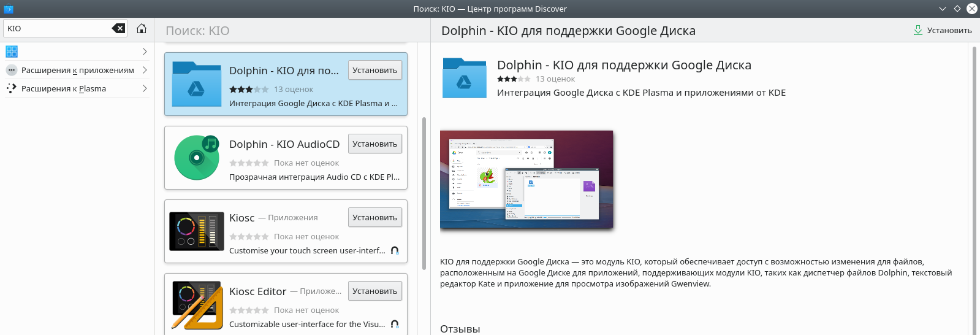Click the Discover window icon in title bar
Image resolution: width=980 pixels, height=335 pixels.
[8, 9]
